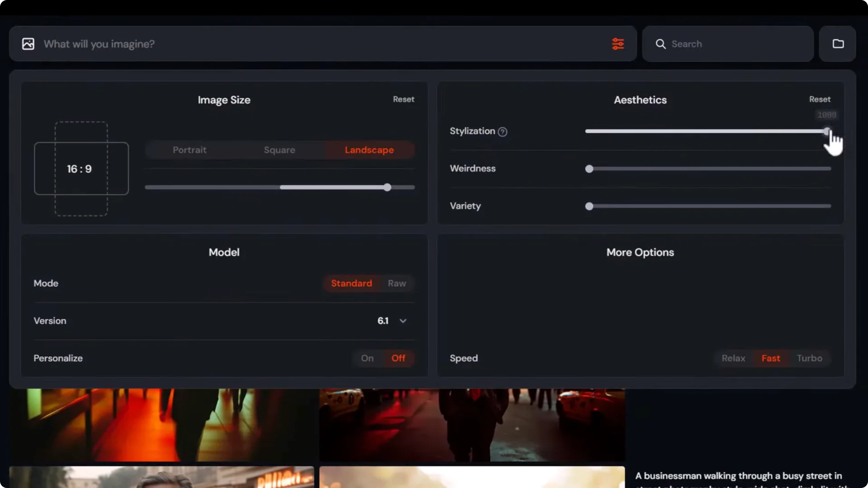Open the settings filters icon beside the prompt bar
This screenshot has height=488, width=868.
(x=618, y=44)
